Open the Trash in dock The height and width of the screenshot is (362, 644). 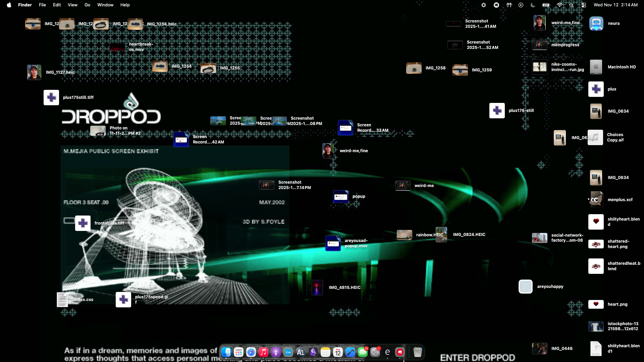(x=417, y=352)
